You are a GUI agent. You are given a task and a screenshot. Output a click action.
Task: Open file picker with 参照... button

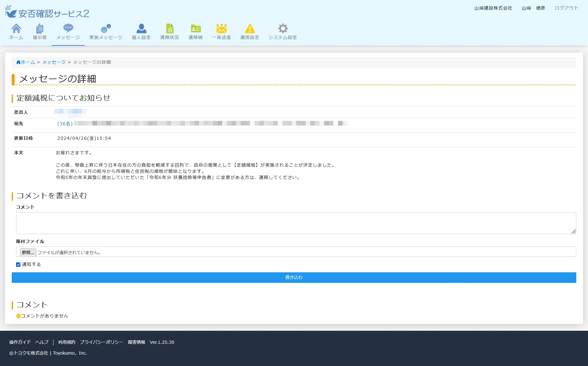[x=28, y=252]
